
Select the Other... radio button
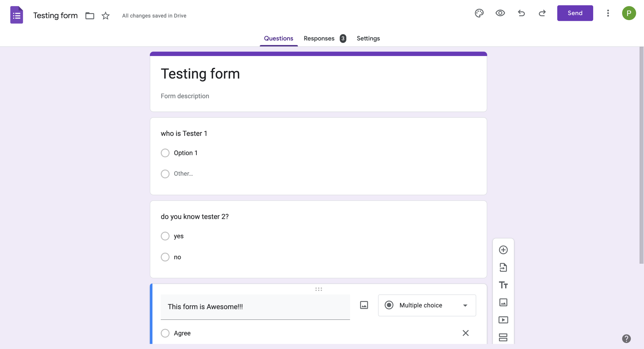[165, 174]
